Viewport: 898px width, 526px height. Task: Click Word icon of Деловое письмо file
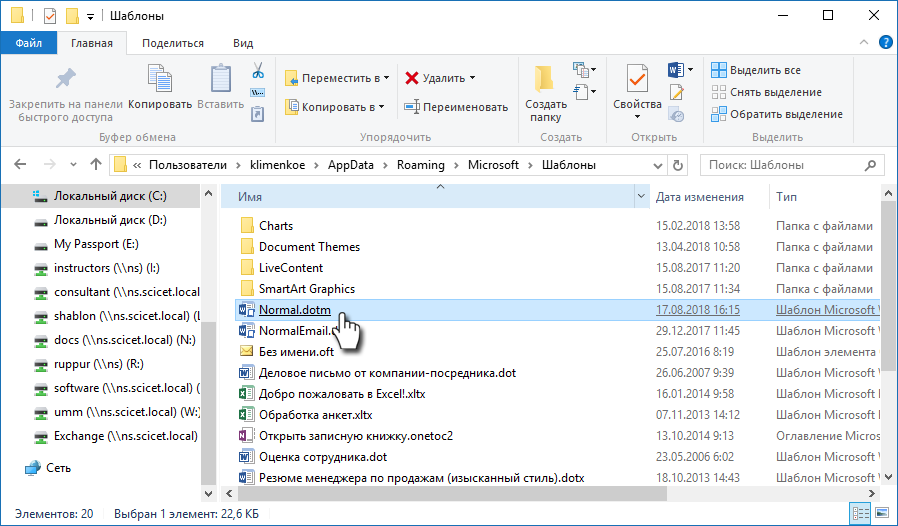coord(246,373)
